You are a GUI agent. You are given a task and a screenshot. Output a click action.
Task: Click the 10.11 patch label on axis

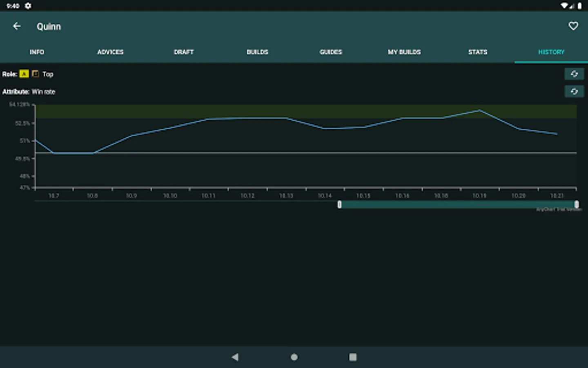208,196
